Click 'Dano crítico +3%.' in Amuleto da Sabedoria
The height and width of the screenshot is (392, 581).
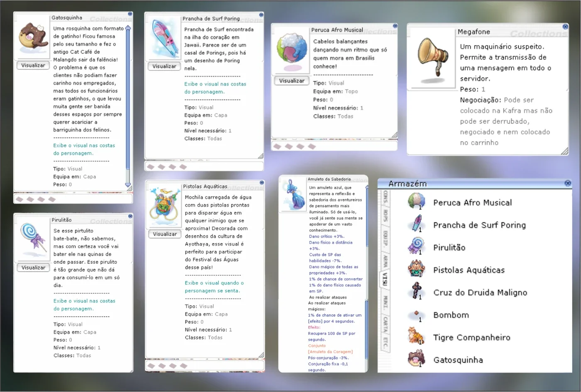(x=326, y=236)
